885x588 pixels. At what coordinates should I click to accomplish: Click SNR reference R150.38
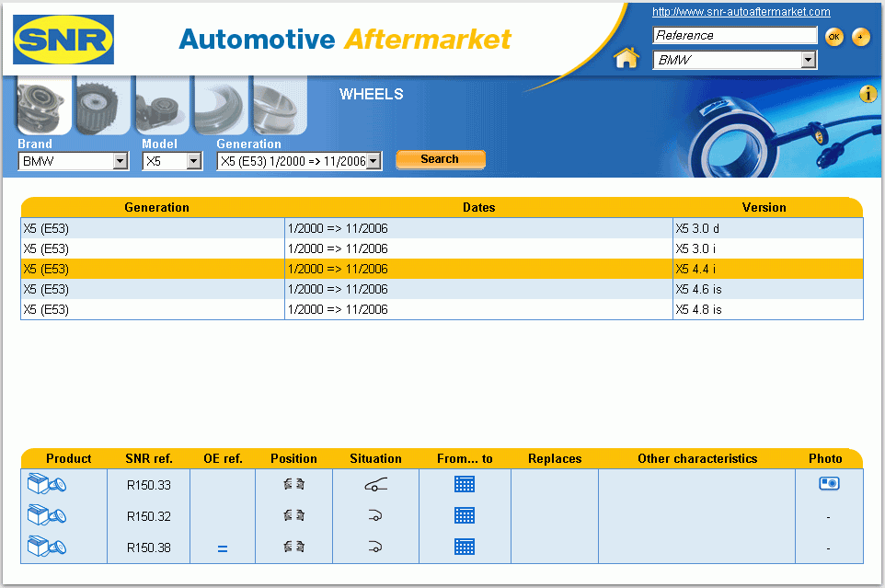pos(149,548)
